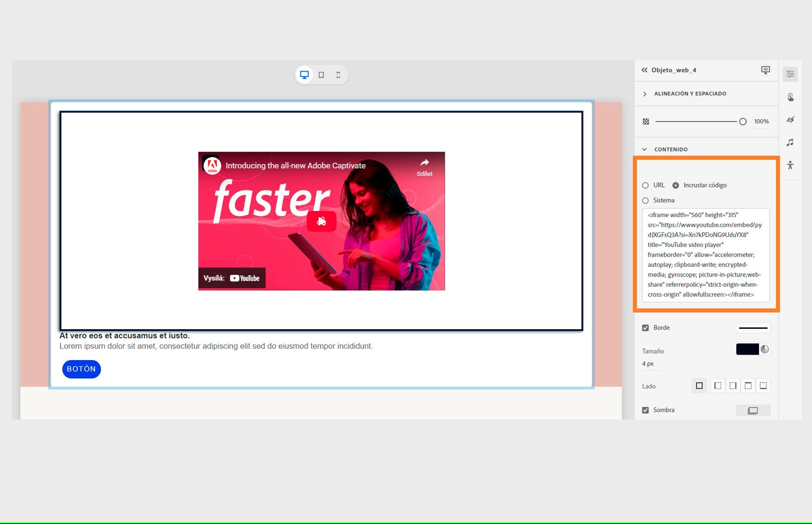This screenshot has height=524, width=812.
Task: Switch to tablet preview device icon
Action: 321,75
